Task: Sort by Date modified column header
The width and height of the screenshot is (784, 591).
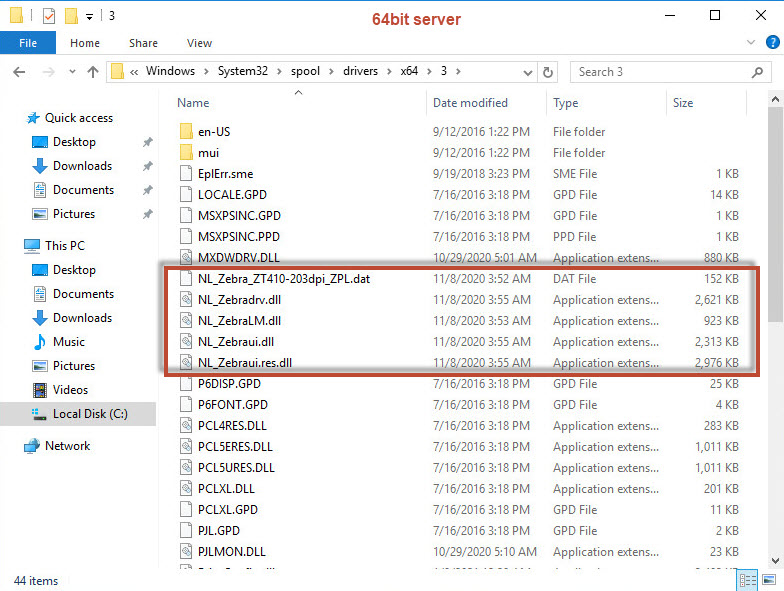Action: [x=470, y=103]
